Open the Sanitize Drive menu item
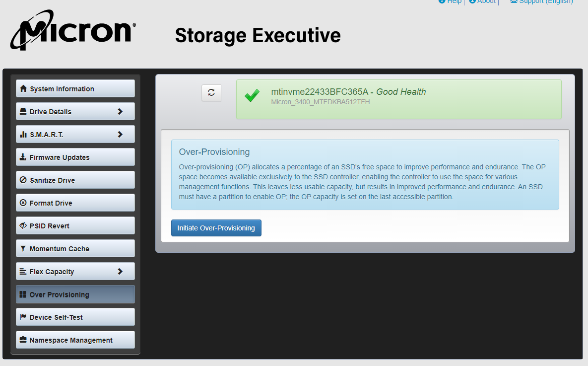The width and height of the screenshot is (588, 366). click(75, 180)
